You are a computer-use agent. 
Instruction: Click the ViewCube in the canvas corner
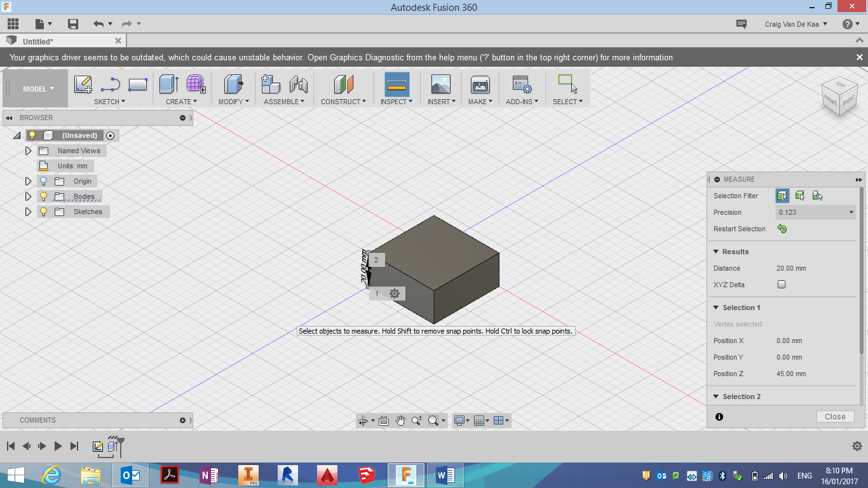(x=839, y=96)
